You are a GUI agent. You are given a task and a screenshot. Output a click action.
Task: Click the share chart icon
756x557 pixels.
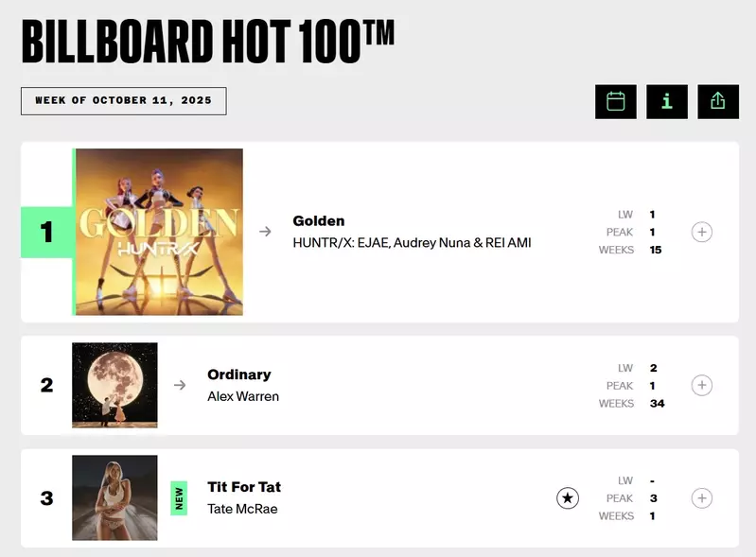717,101
